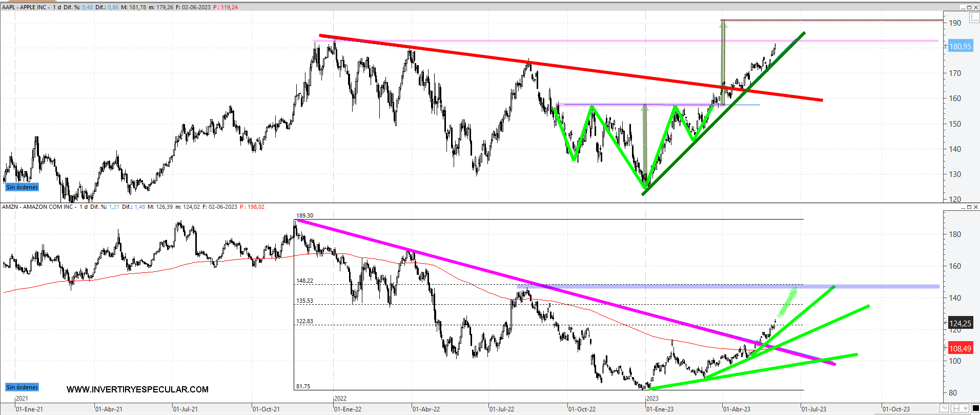Click the AAPL - APPLE INC chart title

(x=26, y=7)
